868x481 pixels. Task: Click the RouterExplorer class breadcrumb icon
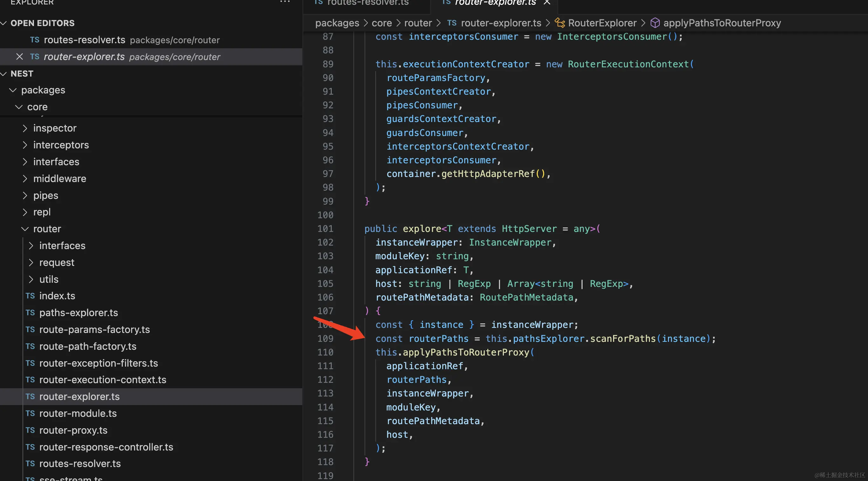(x=560, y=23)
